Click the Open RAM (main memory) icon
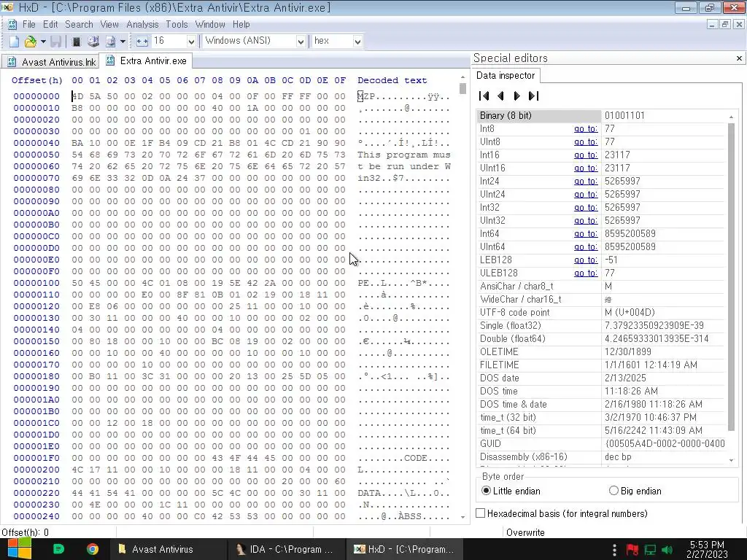Viewport: 747px width, 560px height. (76, 42)
